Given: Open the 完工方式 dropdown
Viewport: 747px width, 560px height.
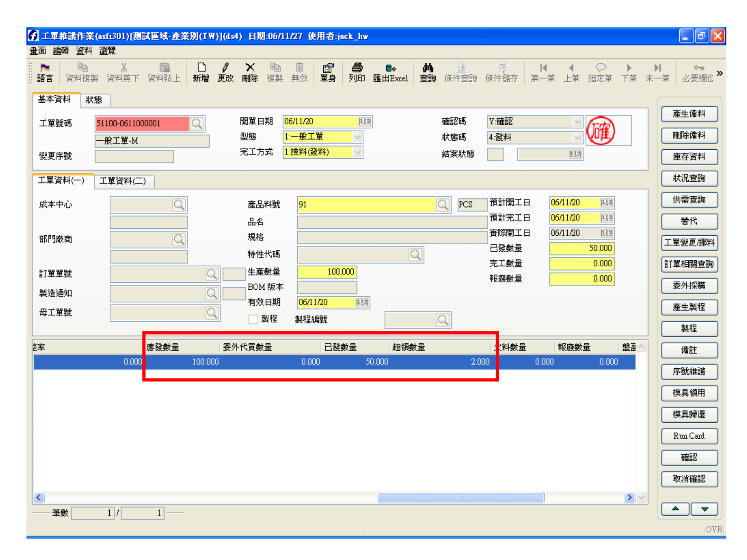Looking at the screenshot, I should click(357, 152).
